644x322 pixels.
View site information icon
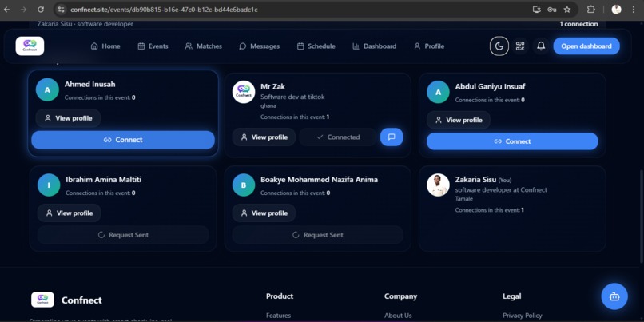coord(62,10)
